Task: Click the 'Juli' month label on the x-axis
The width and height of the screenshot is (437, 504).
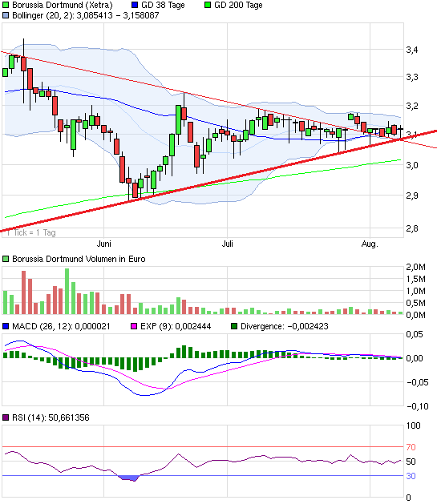Action: point(228,244)
